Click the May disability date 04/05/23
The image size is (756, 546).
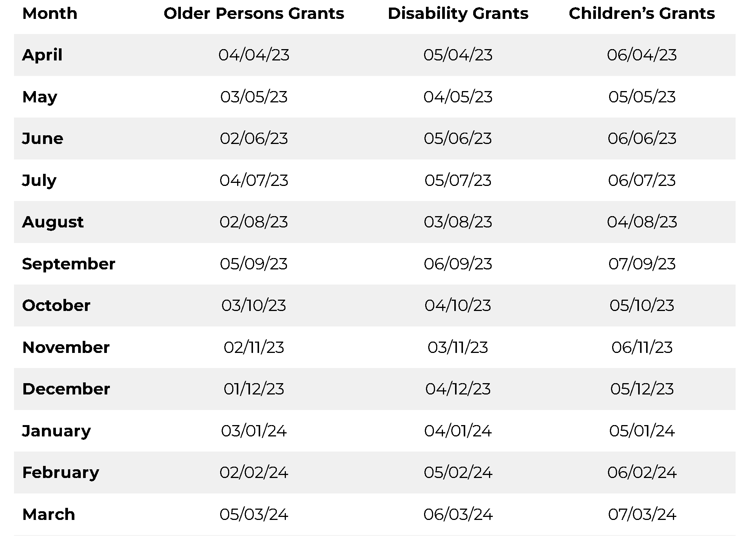pos(458,97)
